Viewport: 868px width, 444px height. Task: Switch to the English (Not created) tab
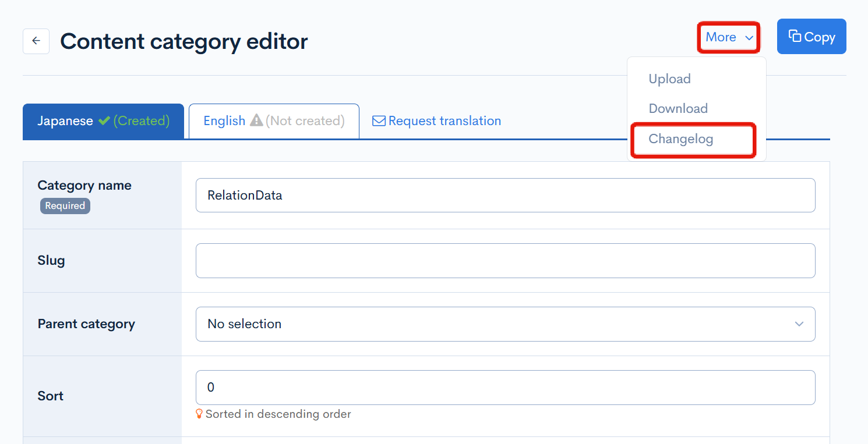274,121
